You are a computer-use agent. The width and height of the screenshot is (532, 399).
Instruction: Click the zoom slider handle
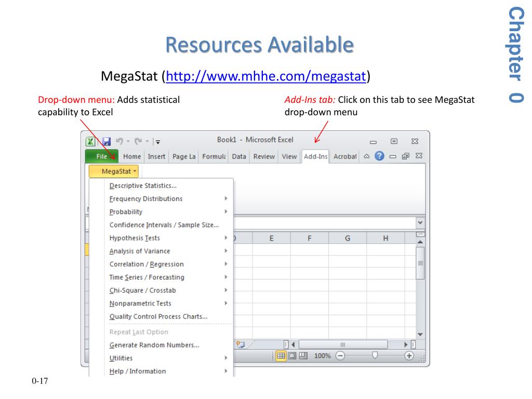tap(375, 355)
